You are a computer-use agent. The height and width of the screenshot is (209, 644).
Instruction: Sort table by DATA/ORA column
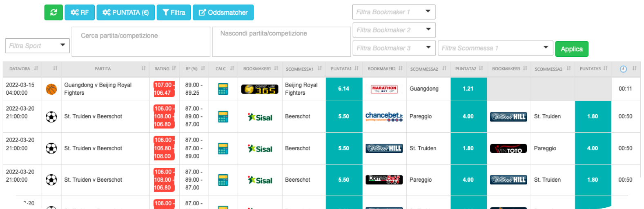[x=23, y=69]
